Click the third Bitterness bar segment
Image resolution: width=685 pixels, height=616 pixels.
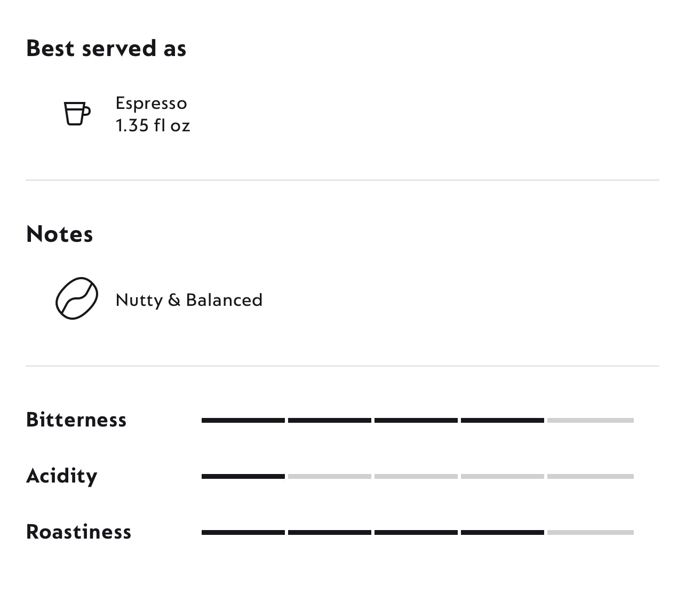coord(416,421)
